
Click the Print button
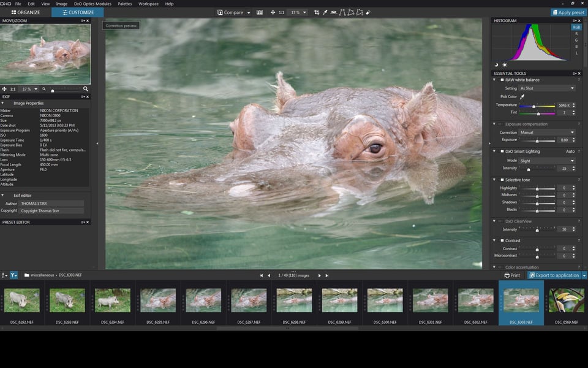tap(512, 275)
